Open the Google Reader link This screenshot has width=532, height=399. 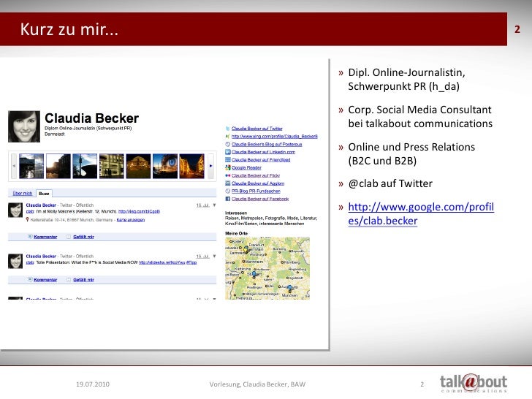[x=246, y=167]
